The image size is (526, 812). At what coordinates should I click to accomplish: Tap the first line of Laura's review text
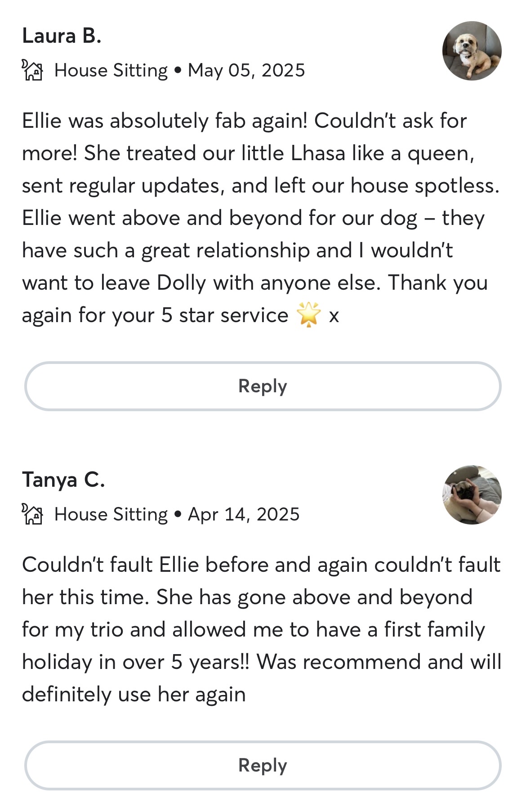[x=244, y=121]
